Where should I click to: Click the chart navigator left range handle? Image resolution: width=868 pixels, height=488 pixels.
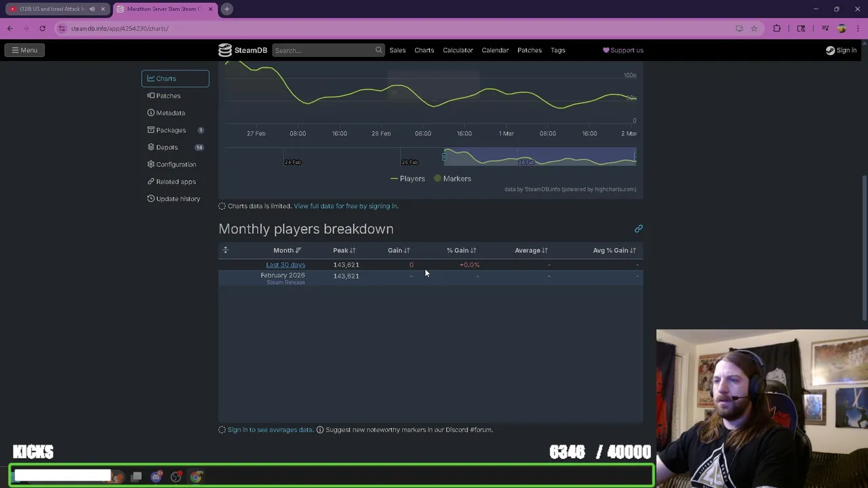point(444,157)
